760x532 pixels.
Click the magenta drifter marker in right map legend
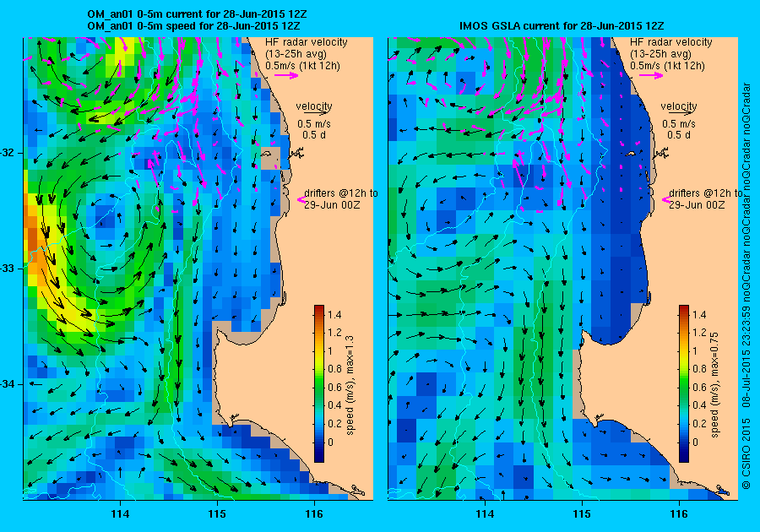coord(666,199)
